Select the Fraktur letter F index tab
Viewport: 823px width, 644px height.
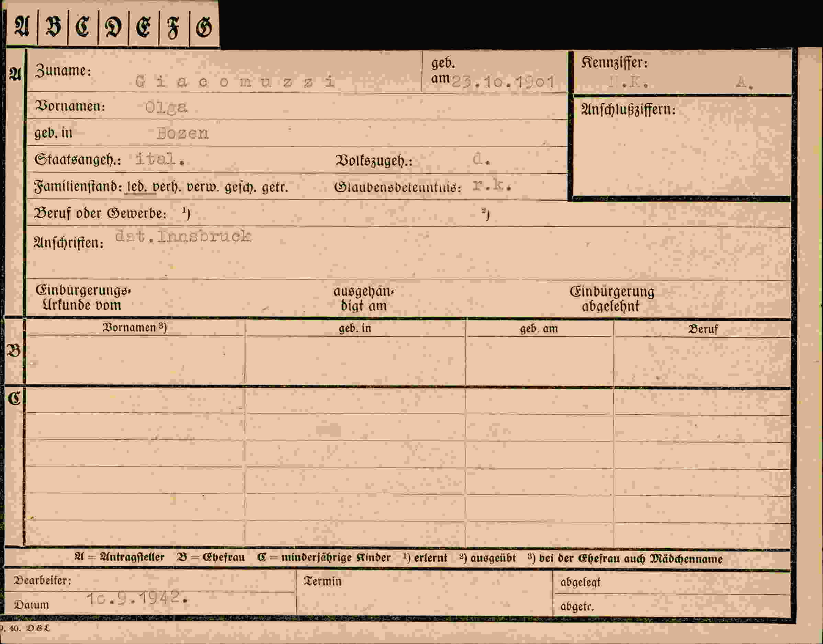tap(174, 27)
